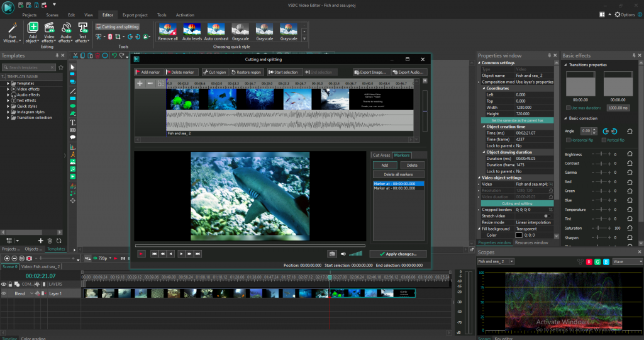
Task: Click the zoom in plus icon on dialog timeline
Action: coord(140,84)
